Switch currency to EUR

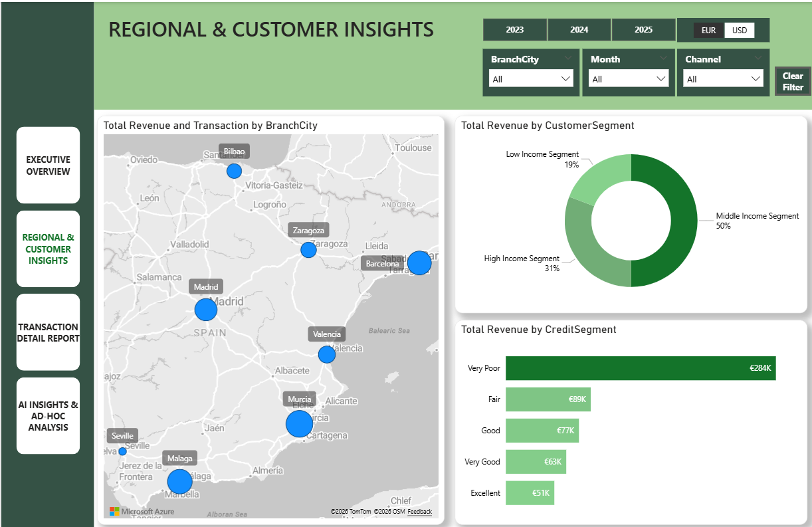click(x=708, y=31)
